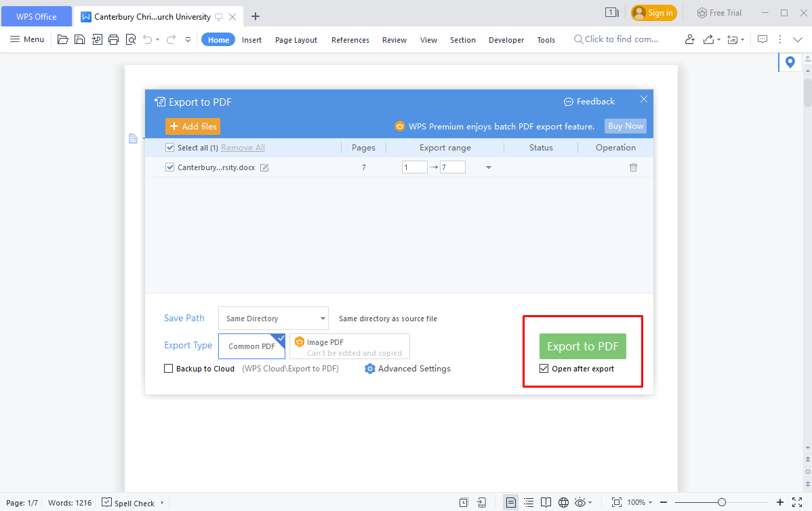Undo the last action
Viewport: 812px width, 511px height.
(x=147, y=39)
